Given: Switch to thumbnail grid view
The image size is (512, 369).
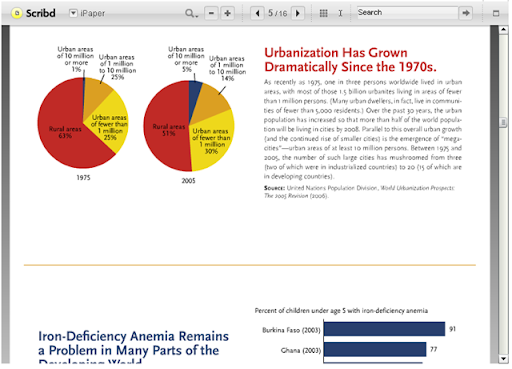Looking at the screenshot, I should point(323,13).
